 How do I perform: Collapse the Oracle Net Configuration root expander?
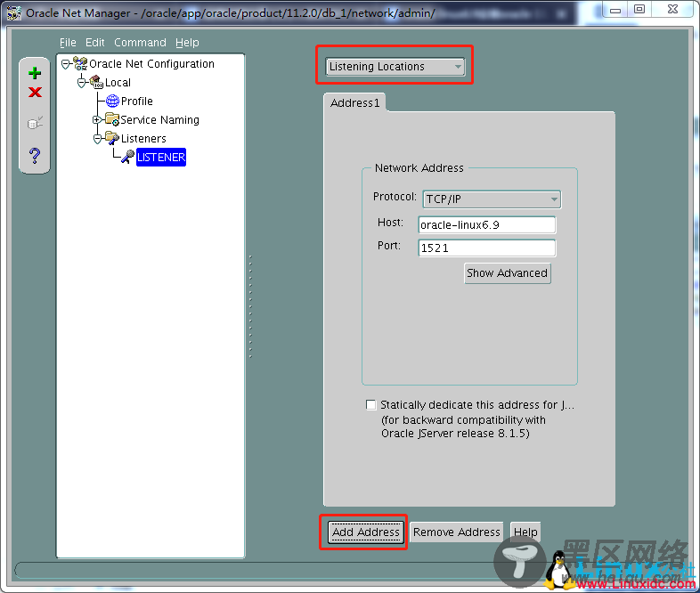pos(66,64)
